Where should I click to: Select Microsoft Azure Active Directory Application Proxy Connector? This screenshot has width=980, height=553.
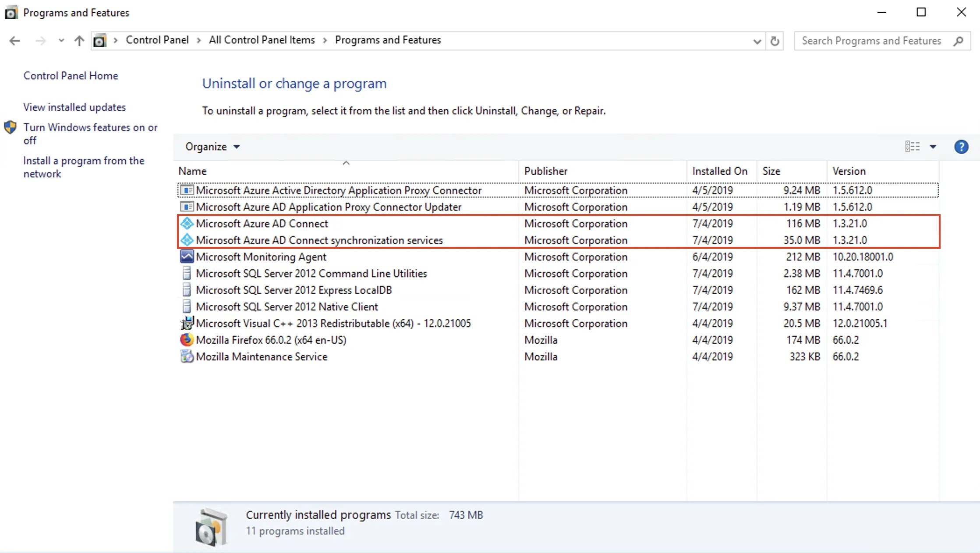click(x=558, y=190)
